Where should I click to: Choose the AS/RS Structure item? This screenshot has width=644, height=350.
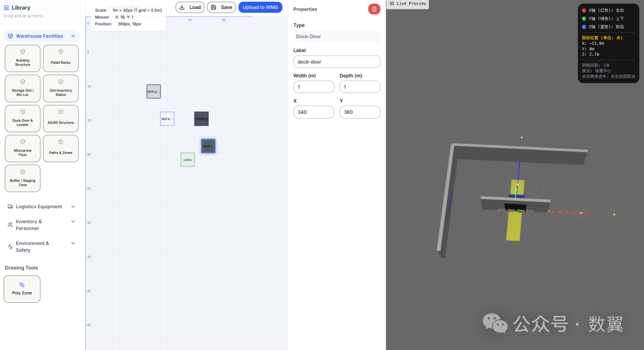point(61,118)
